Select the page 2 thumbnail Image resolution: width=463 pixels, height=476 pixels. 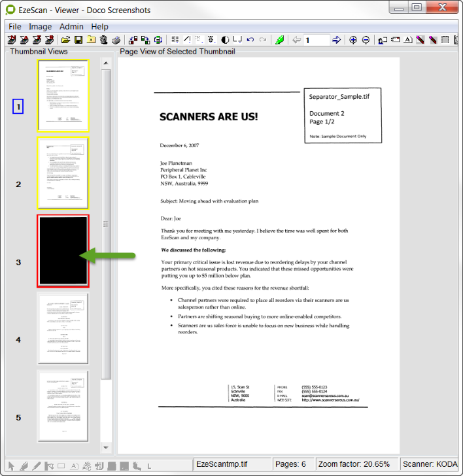pos(63,173)
